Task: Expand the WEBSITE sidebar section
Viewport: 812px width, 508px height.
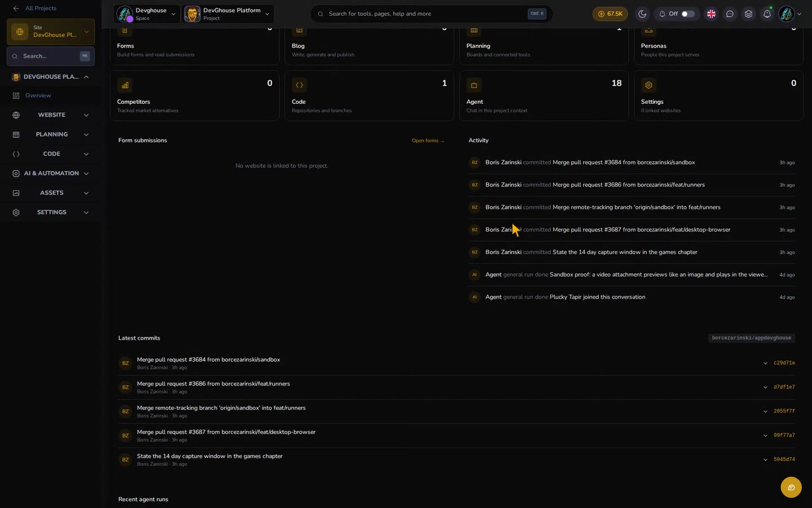Action: point(51,115)
